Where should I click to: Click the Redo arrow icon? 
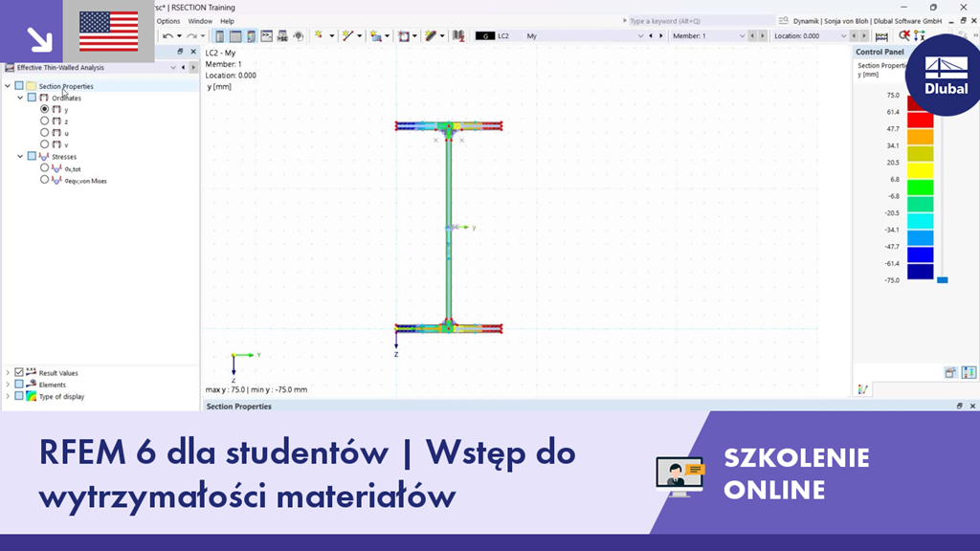click(191, 36)
